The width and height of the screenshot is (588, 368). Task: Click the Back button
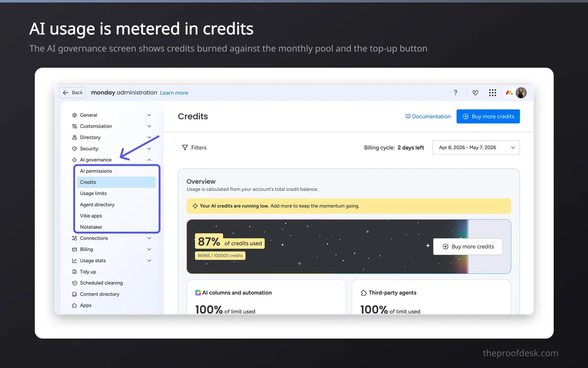point(73,93)
